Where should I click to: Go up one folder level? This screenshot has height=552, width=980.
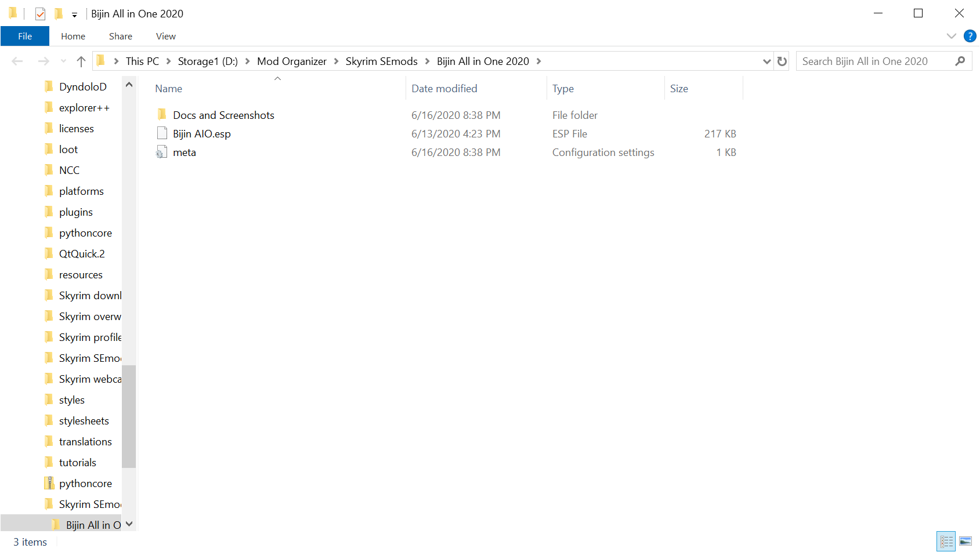pos(81,61)
